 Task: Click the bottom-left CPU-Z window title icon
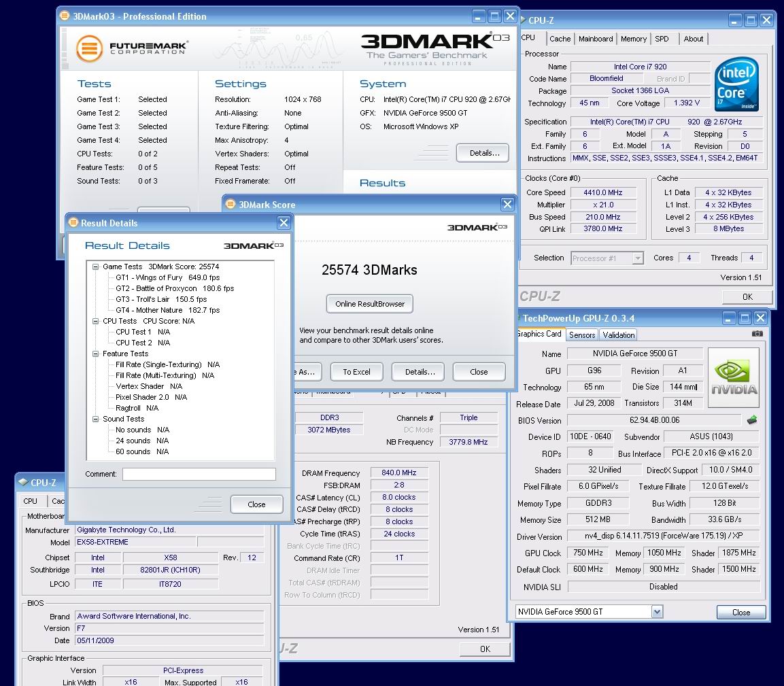[x=23, y=482]
